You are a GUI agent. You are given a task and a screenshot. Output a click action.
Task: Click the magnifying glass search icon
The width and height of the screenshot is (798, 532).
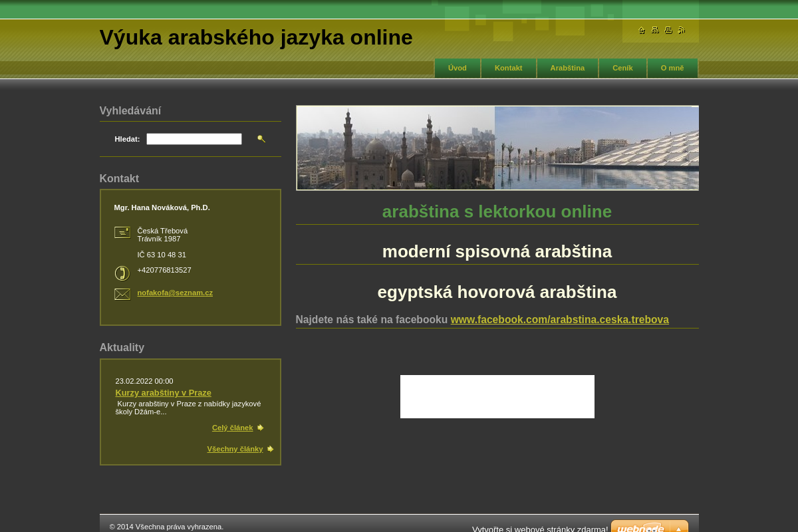(261, 138)
